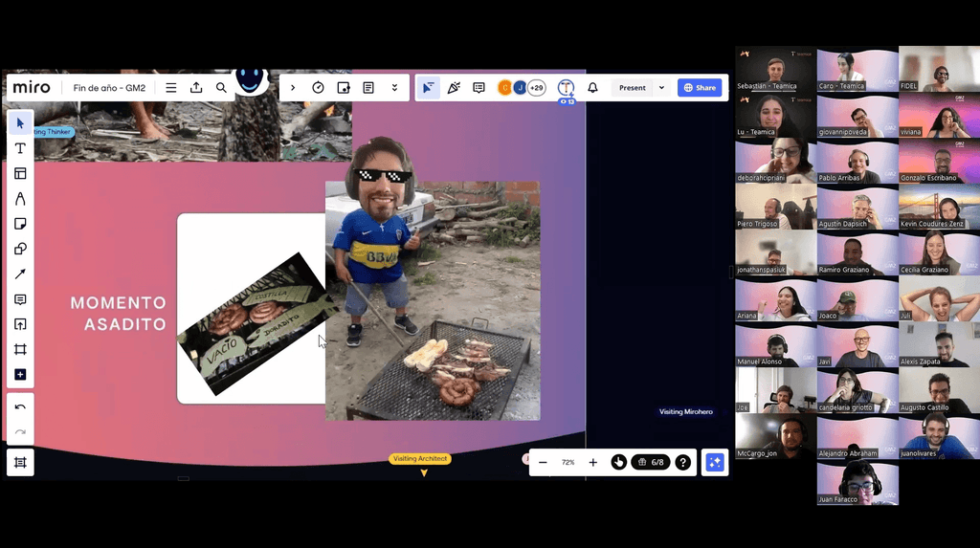The height and width of the screenshot is (548, 980).
Task: Zoom in with plus button
Action: (x=592, y=462)
